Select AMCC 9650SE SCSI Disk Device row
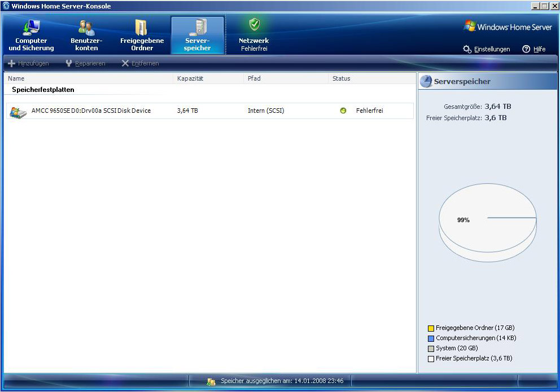Viewport: 560px width, 392px height. 210,111
